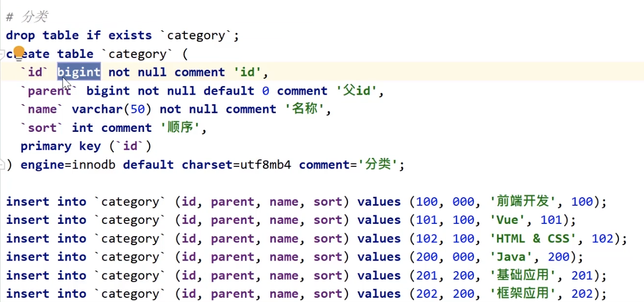The height and width of the screenshot is (302, 644).
Task: Click parent value 000 in the Java insert
Action: click(463, 257)
